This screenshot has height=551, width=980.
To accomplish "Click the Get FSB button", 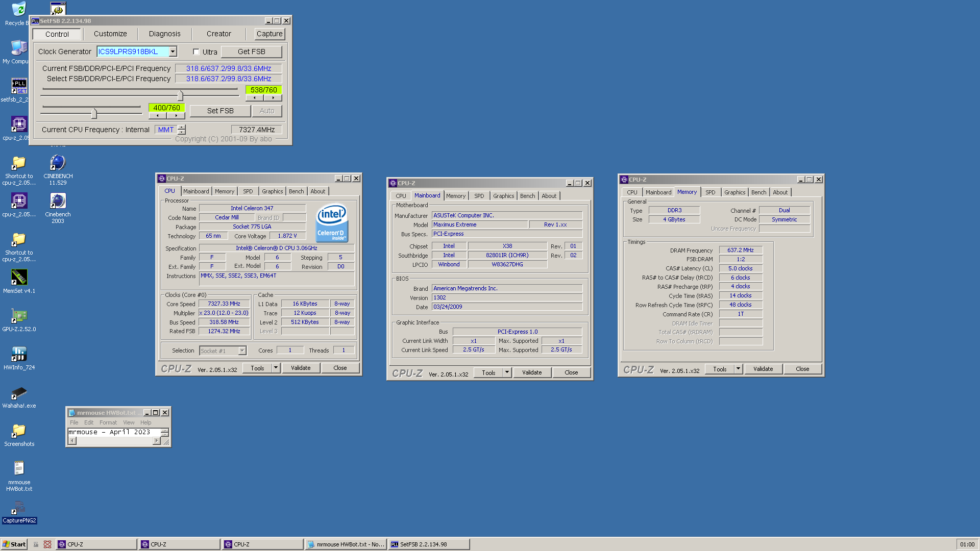I will [x=252, y=52].
